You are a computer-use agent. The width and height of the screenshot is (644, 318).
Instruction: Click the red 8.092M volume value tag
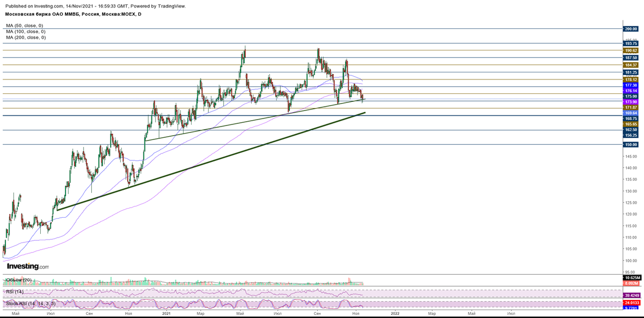tap(630, 283)
